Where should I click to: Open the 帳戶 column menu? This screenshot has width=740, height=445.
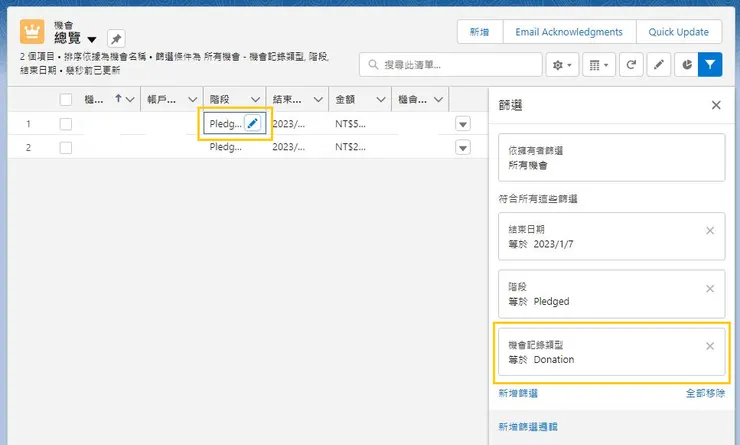(x=193, y=100)
